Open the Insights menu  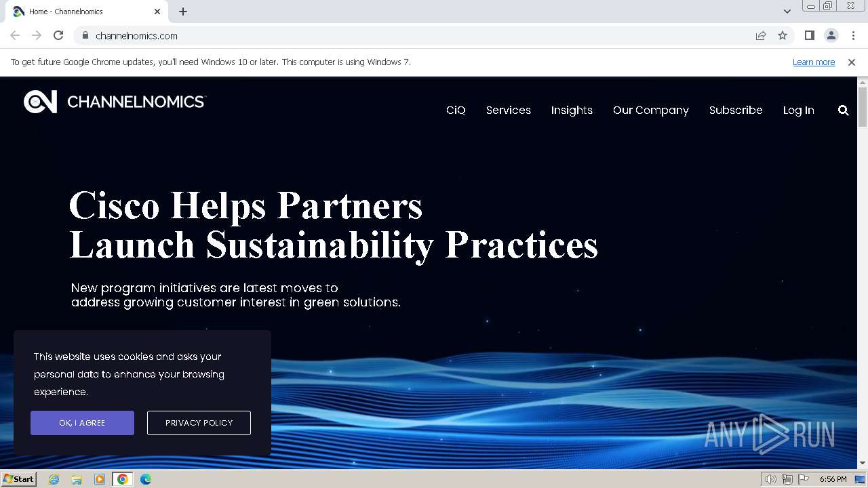(572, 110)
